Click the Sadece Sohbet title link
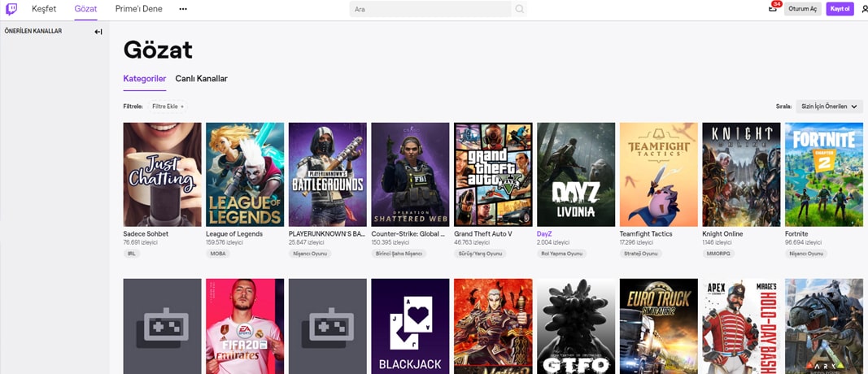This screenshot has height=374, width=868. (146, 234)
